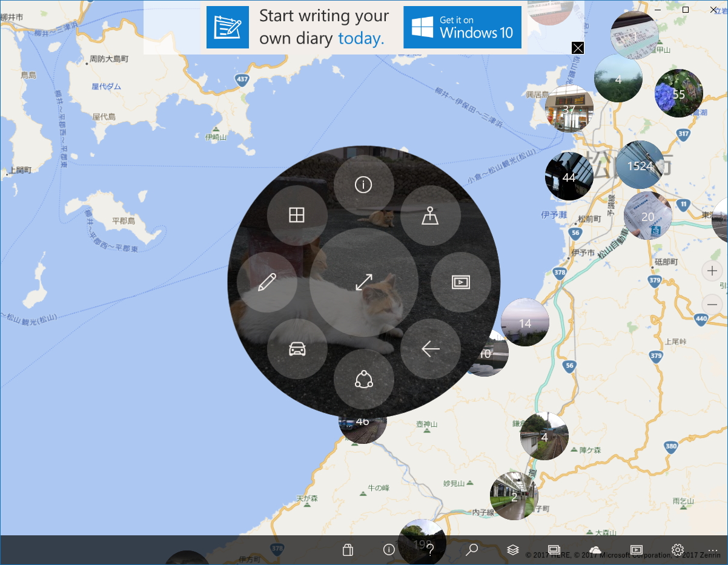The width and height of the screenshot is (728, 565).
Task: Open photo cluster labeled 37
Action: pos(569,109)
